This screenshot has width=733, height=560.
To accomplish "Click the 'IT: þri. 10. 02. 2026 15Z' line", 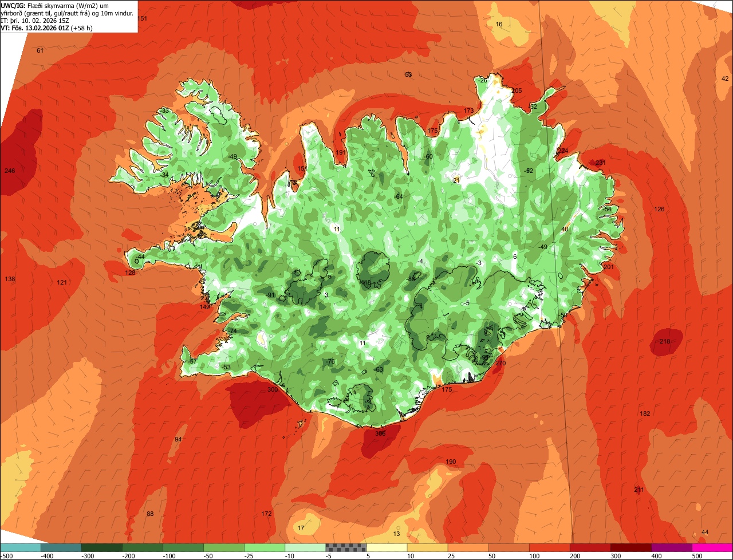I will [35, 20].
